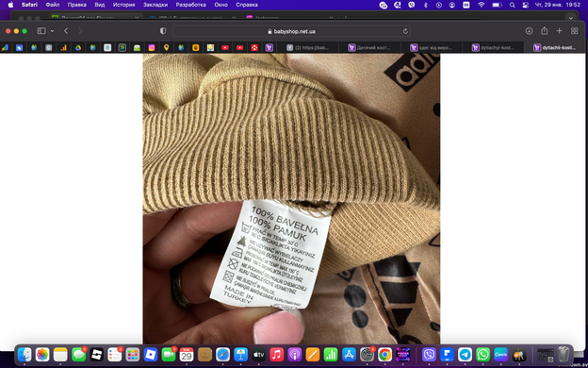588x368 pixels.
Task: Click the Wi-Fi icon in the menu bar
Action: [x=482, y=5]
